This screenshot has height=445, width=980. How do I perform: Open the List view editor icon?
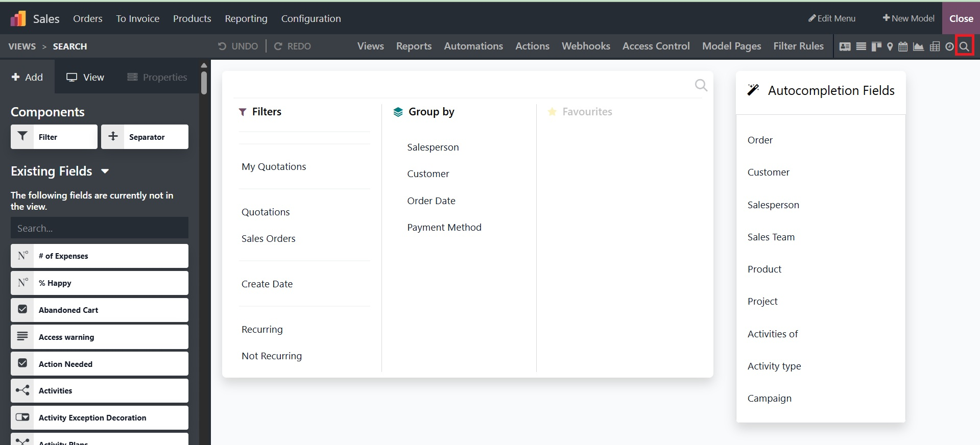[x=861, y=46]
